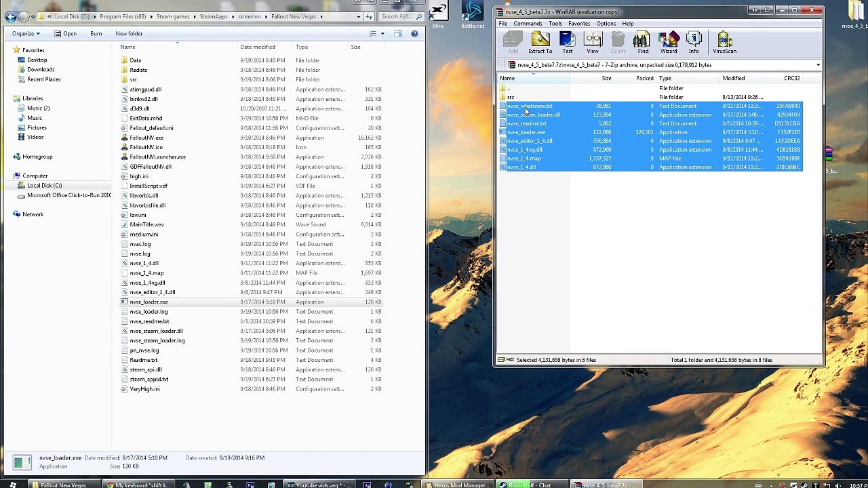Sort WinRAR list by Packed column

click(x=644, y=78)
